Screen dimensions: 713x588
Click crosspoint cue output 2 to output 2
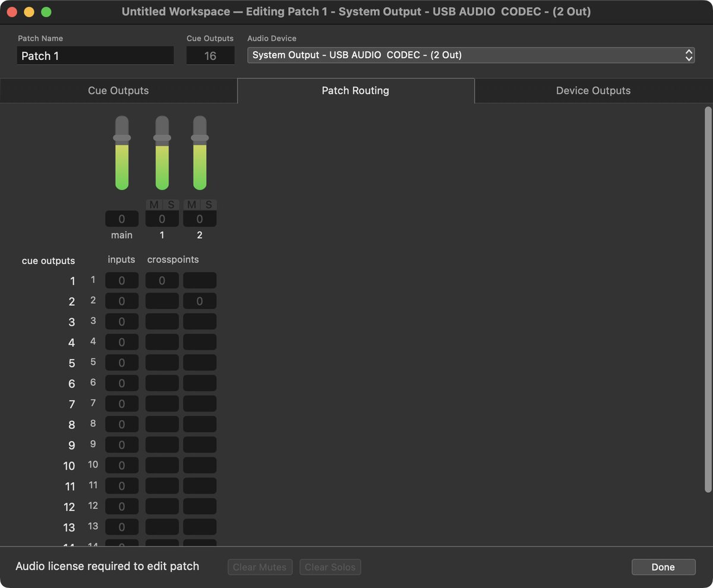(x=200, y=301)
